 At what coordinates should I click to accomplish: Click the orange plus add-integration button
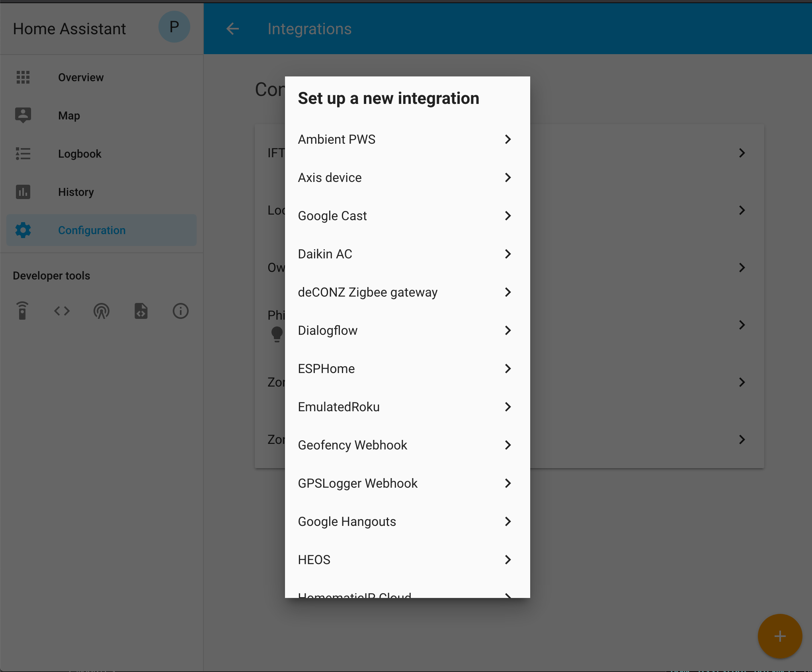pyautogui.click(x=779, y=636)
